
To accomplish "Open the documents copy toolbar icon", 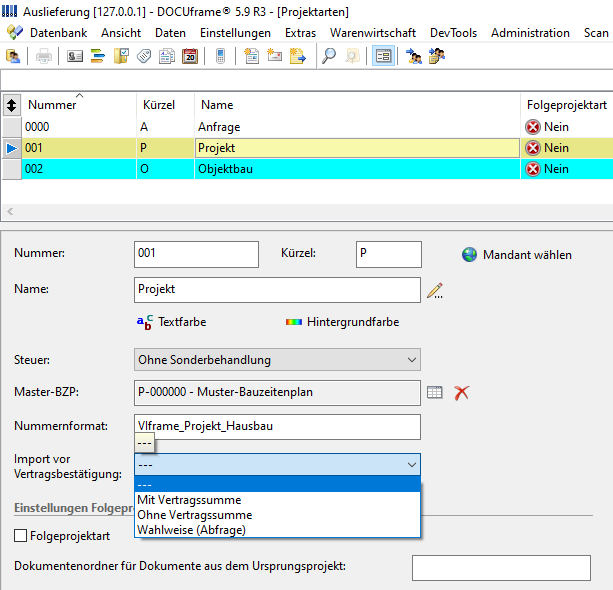I will pos(167,56).
